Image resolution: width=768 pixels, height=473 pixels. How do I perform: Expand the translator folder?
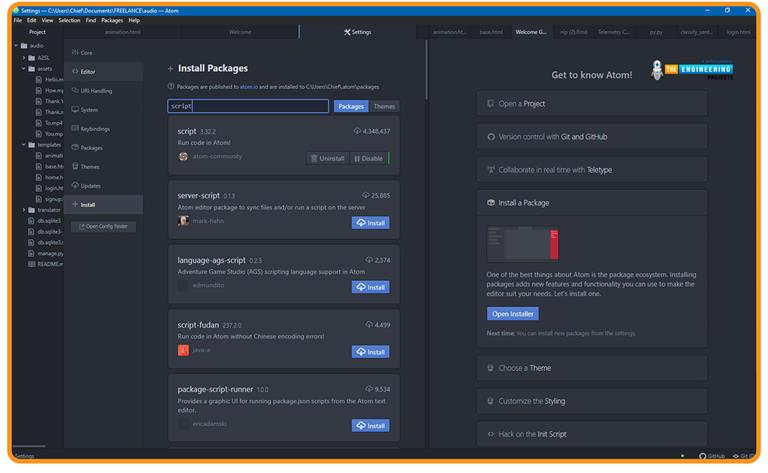point(24,210)
